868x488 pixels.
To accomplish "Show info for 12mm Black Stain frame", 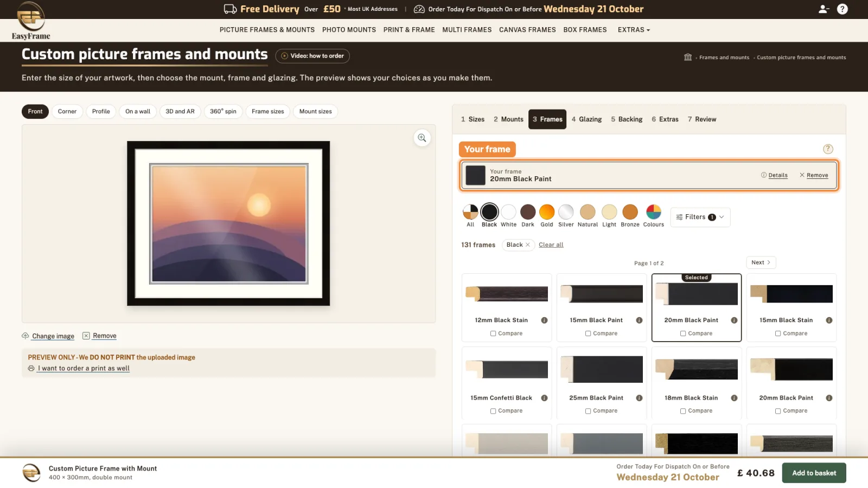I will click(544, 320).
